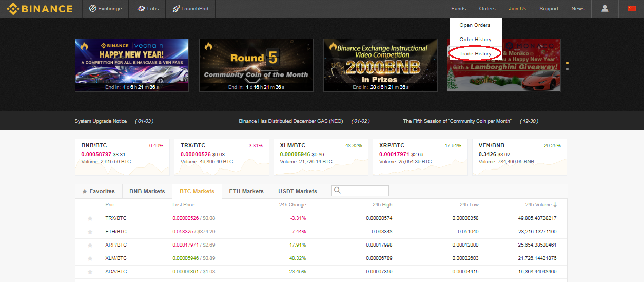
Task: Open the BNB/BTC ticker card
Action: pyautogui.click(x=122, y=157)
